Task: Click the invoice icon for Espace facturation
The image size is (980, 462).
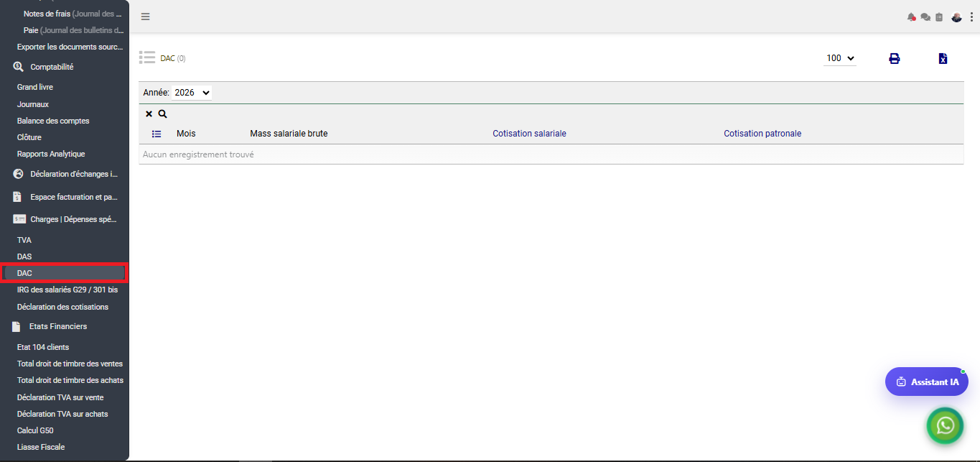Action: 17,197
